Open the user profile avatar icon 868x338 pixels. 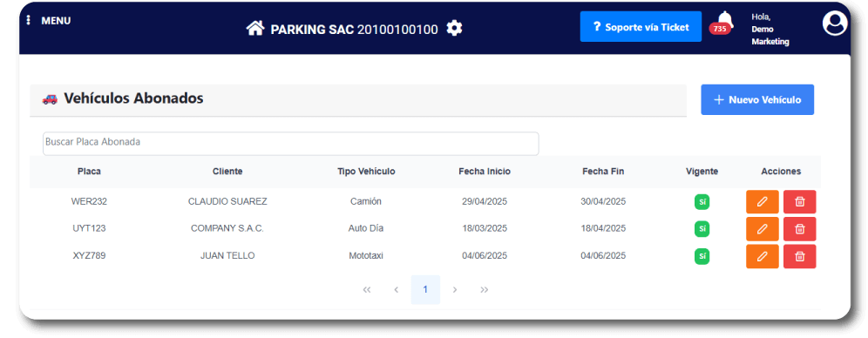pyautogui.click(x=835, y=24)
